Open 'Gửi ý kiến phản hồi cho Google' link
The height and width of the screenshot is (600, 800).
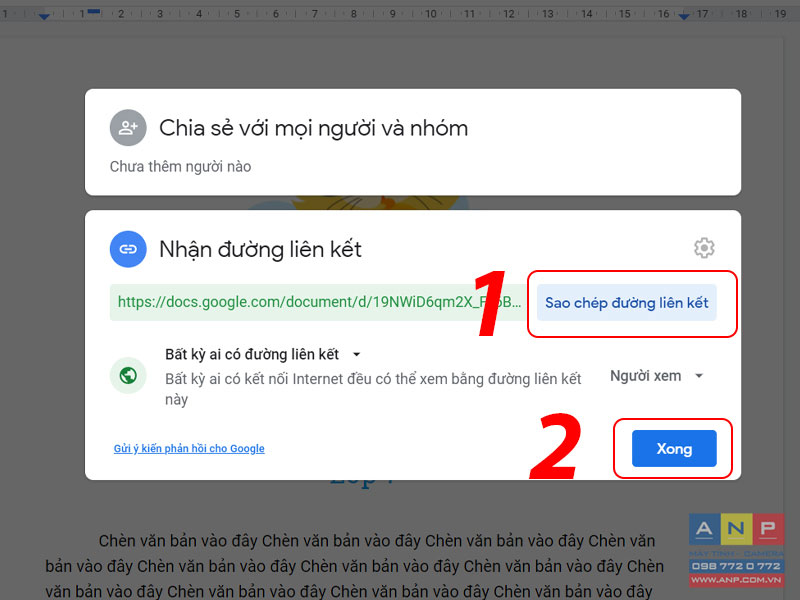(x=189, y=448)
